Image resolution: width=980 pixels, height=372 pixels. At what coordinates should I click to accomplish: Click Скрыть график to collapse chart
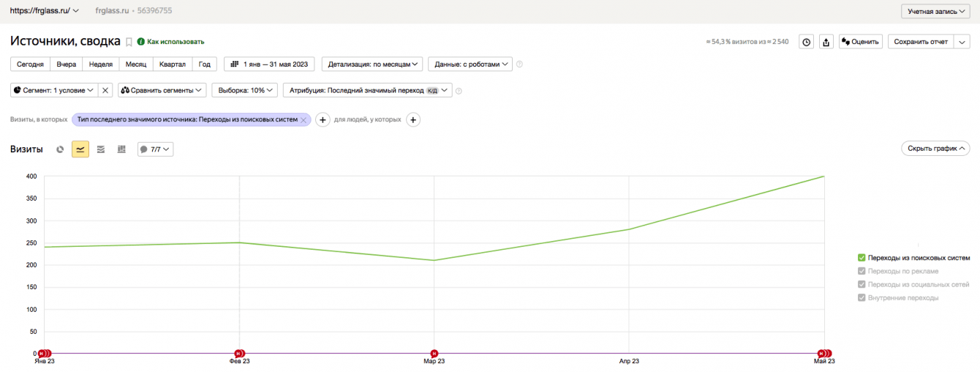[x=935, y=149]
